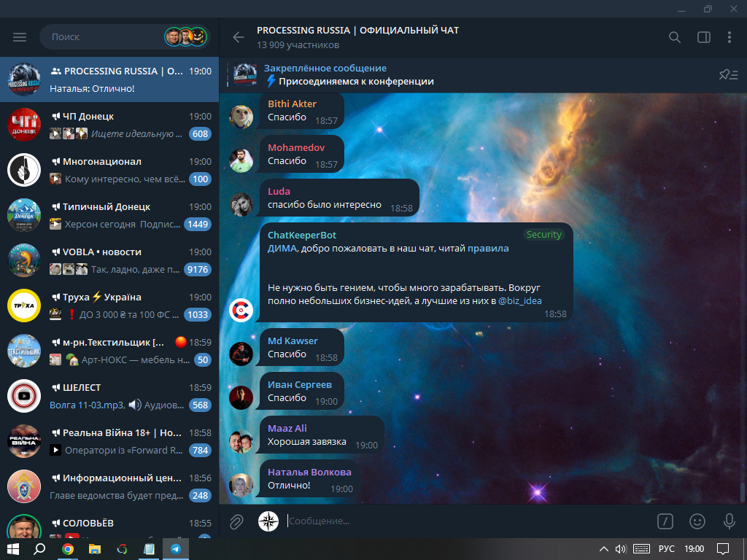Click Bithi Akter sender name
The image size is (747, 560).
(x=292, y=104)
